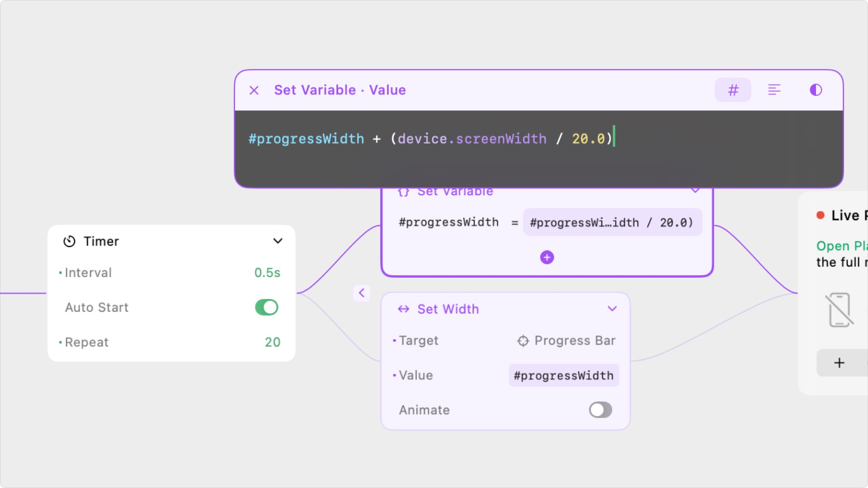
Task: Collapse the Set Width node chevron
Action: 612,309
